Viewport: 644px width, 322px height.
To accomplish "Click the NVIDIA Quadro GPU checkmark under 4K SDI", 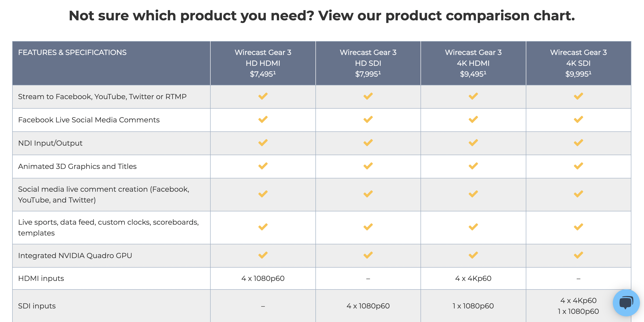I will (x=578, y=255).
